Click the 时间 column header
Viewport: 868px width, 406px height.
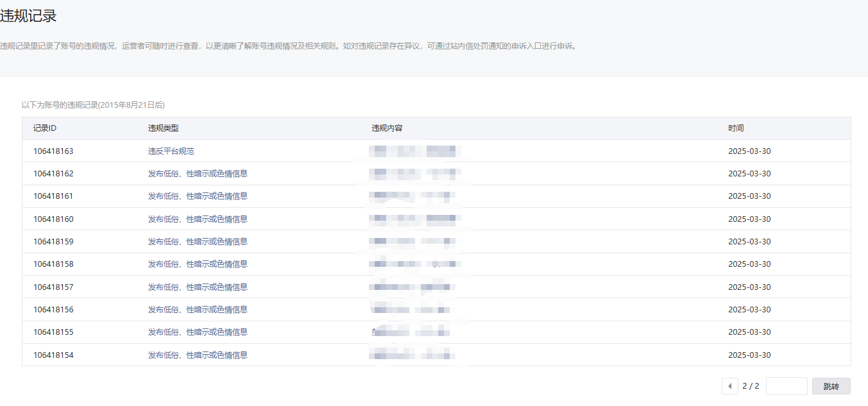coord(736,128)
